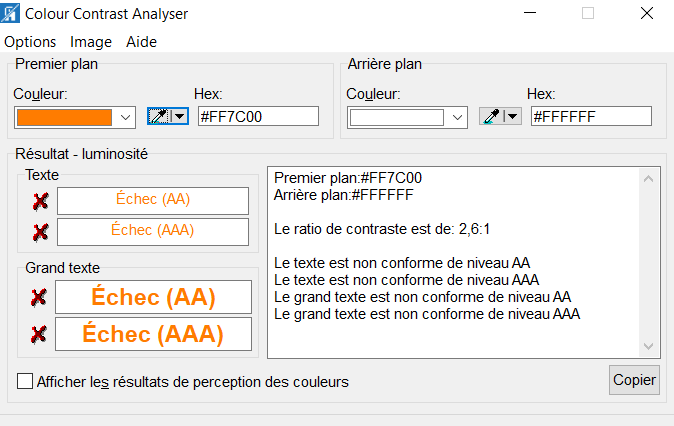Click the background eyedropper picker icon

490,117
